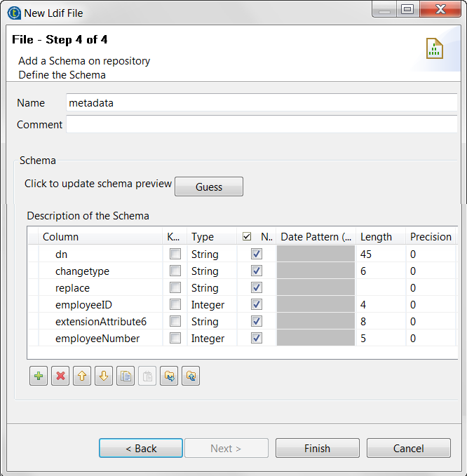Viewport: 467px width, 476px height.
Task: Move column up with the up arrow icon
Action: [x=82, y=376]
